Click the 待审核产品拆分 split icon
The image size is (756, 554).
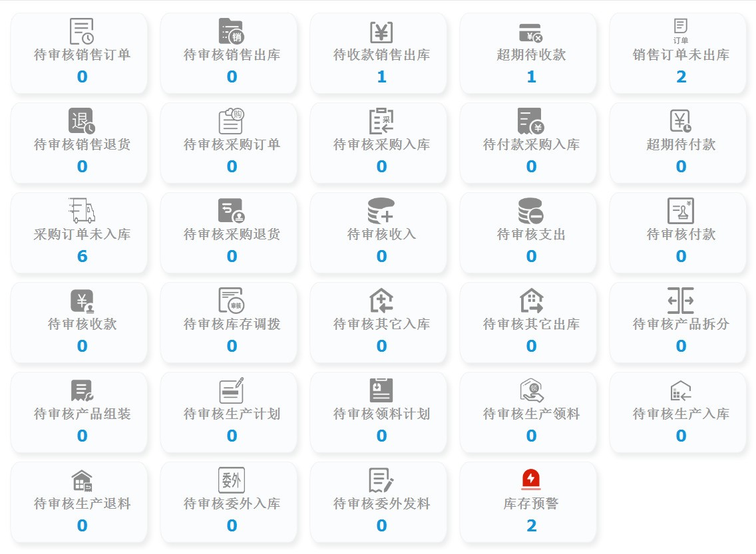point(681,301)
